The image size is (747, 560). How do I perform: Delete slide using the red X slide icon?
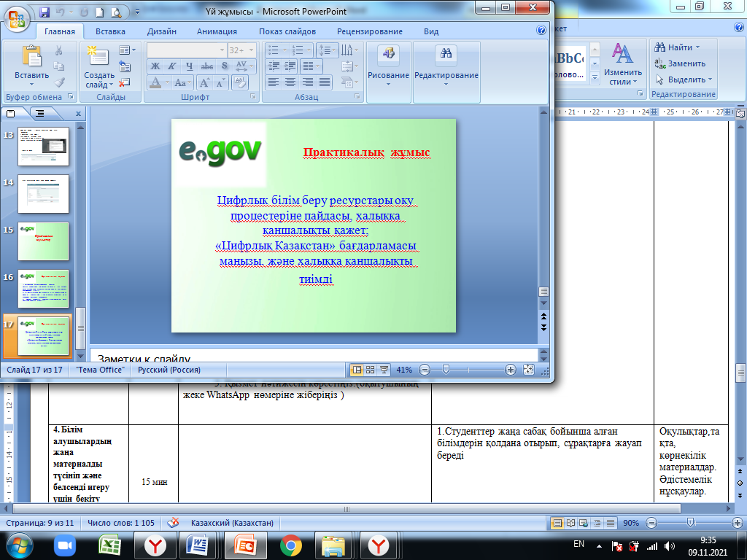click(125, 82)
